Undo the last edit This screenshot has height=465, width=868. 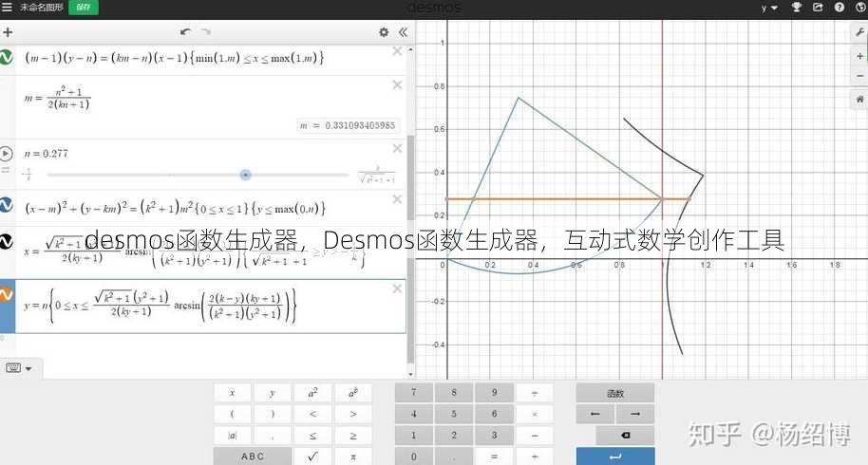click(x=185, y=32)
